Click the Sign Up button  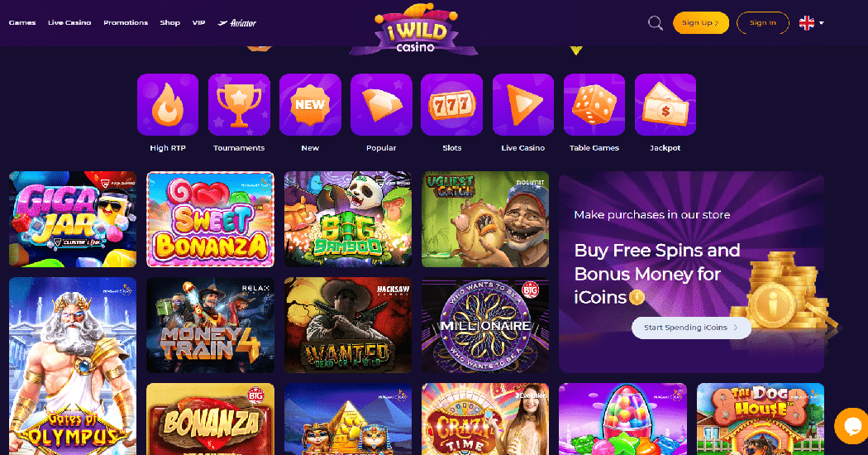coord(701,22)
